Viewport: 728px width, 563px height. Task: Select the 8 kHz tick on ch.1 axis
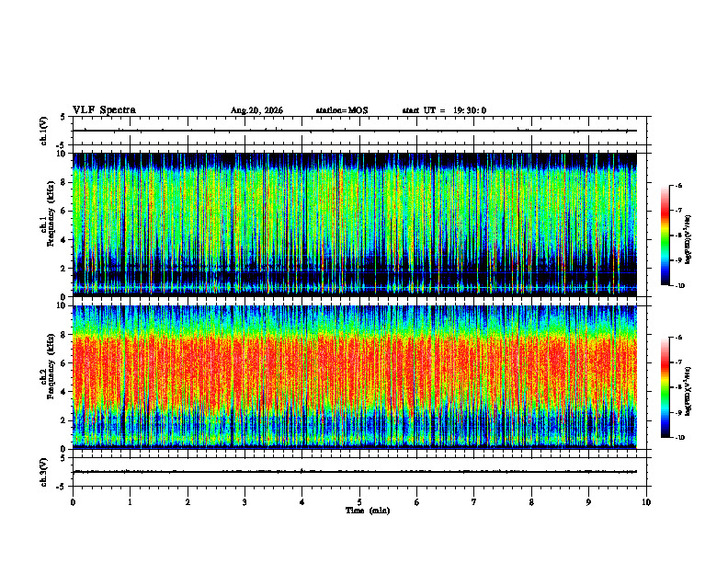point(65,182)
